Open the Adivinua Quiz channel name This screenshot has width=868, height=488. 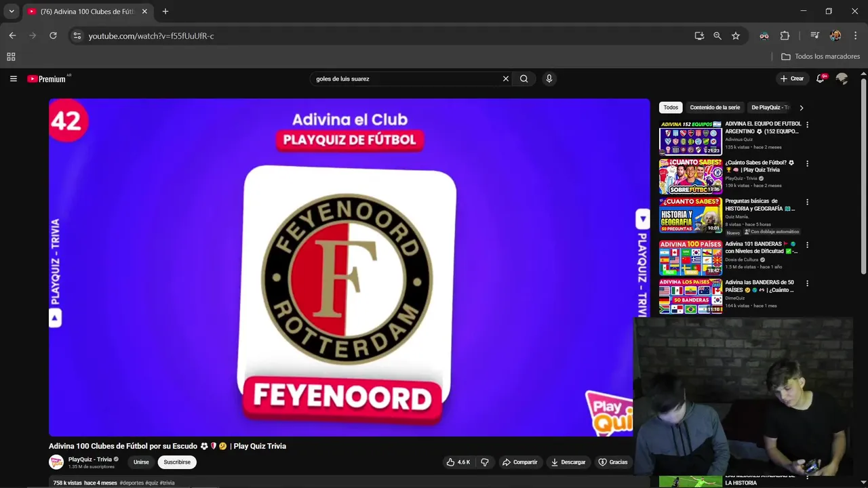[x=738, y=140]
